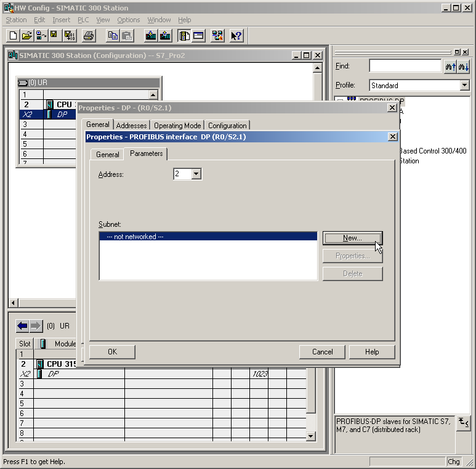This screenshot has width=476, height=469.
Task: Switch to General tab of PROFIBUS interface
Action: click(x=108, y=154)
